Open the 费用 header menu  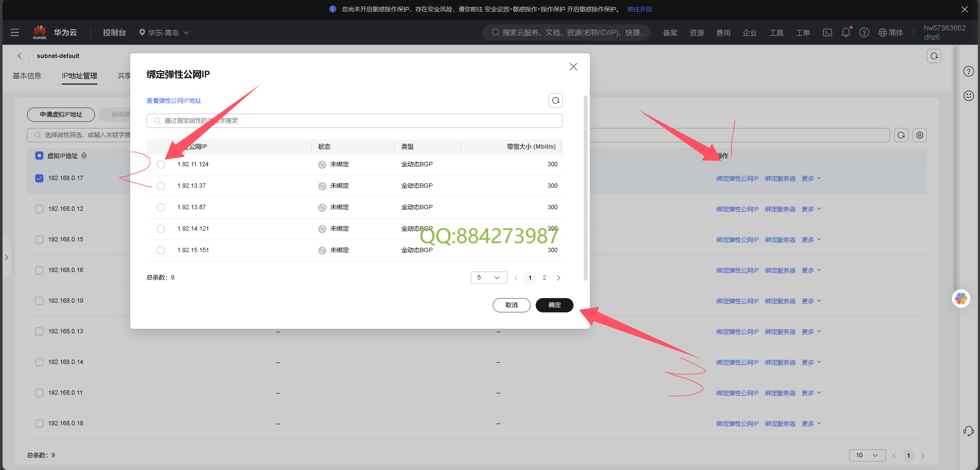[723, 33]
